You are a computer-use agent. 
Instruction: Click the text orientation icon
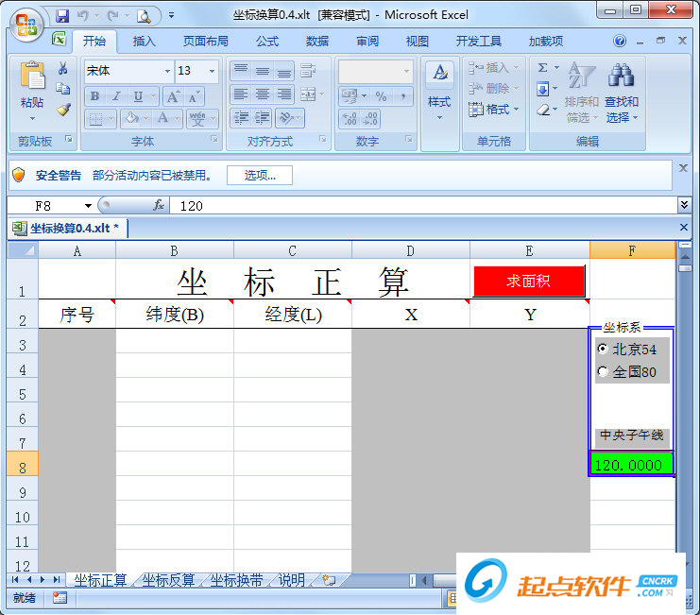(286, 118)
